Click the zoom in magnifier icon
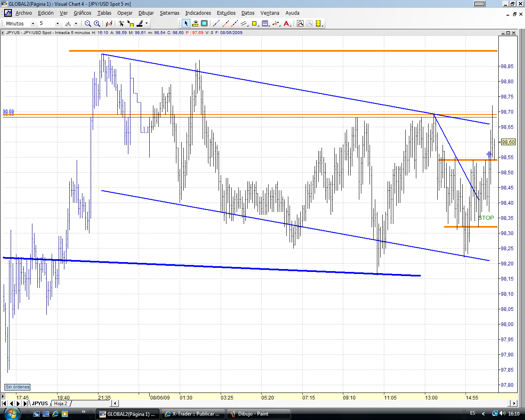The width and height of the screenshot is (525, 420). pyautogui.click(x=97, y=24)
